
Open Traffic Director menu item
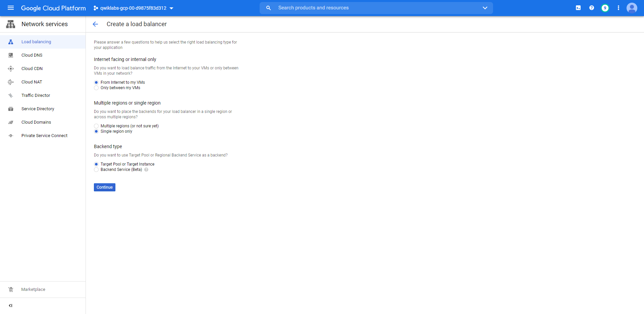tap(43, 96)
